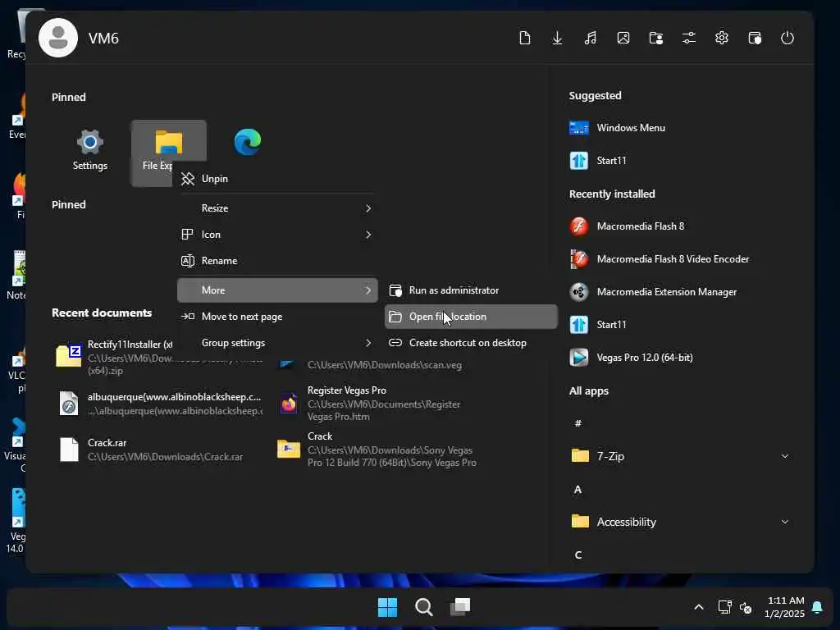Open the Group settings submenu
840x630 pixels.
[277, 343]
